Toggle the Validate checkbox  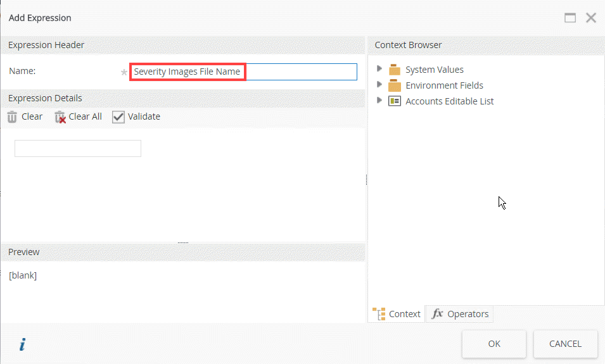118,117
